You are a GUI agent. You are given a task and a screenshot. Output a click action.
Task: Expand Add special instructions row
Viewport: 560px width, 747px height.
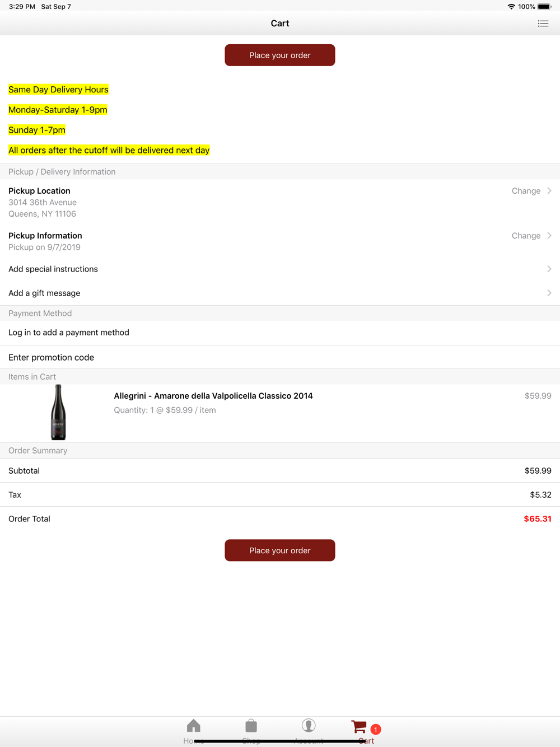click(x=280, y=269)
